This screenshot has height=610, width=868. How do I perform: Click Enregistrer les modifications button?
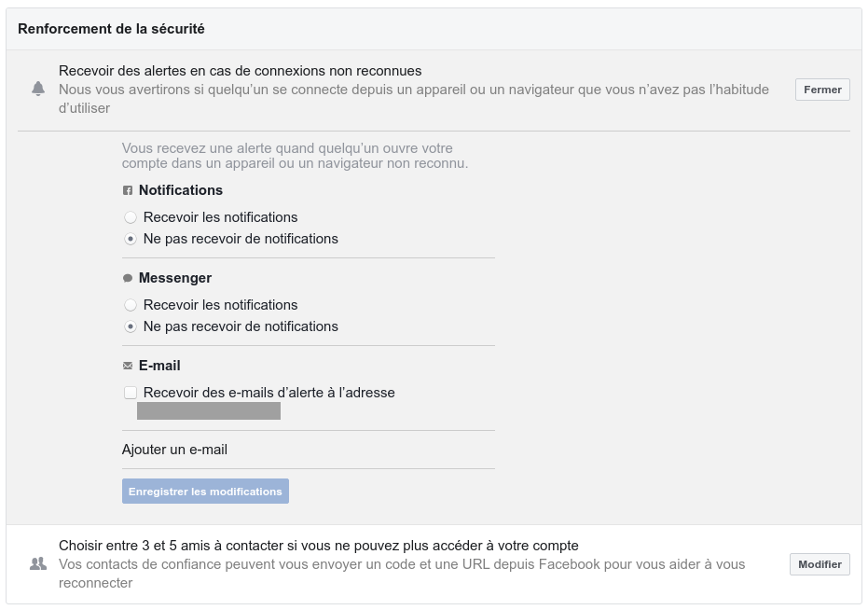[205, 492]
